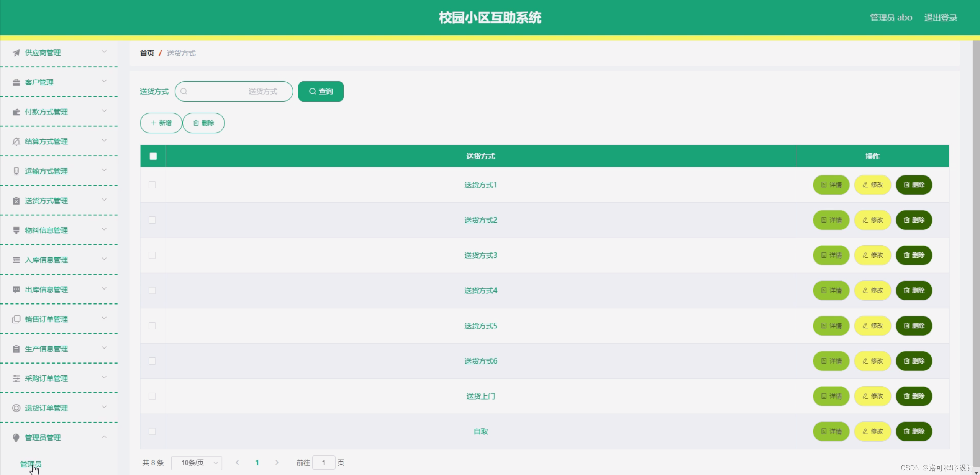Select the 付款方式管理 payment icon

pyautogui.click(x=16, y=111)
